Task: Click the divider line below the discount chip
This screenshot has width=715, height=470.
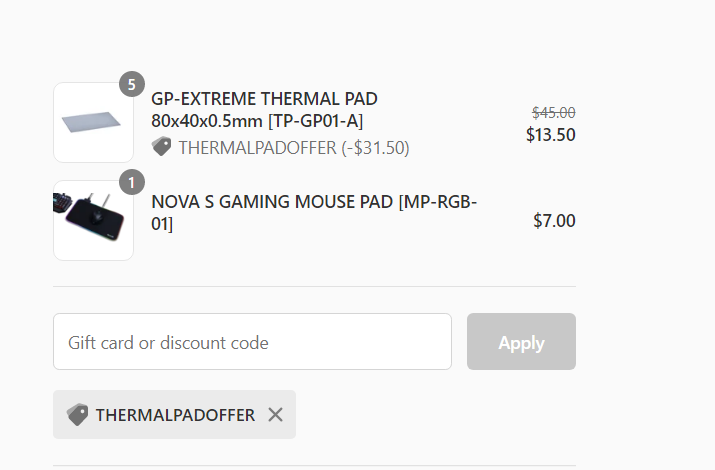Action: [314, 465]
